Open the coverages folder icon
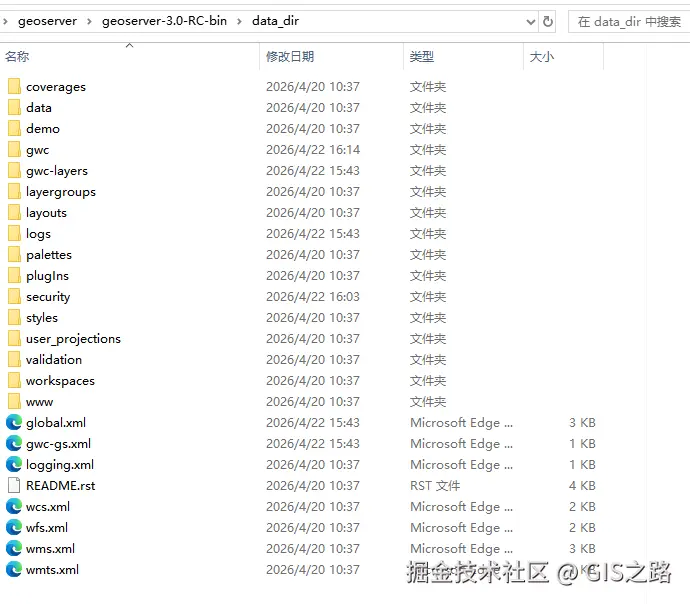Screen dimensions: 690x604 click(x=14, y=87)
